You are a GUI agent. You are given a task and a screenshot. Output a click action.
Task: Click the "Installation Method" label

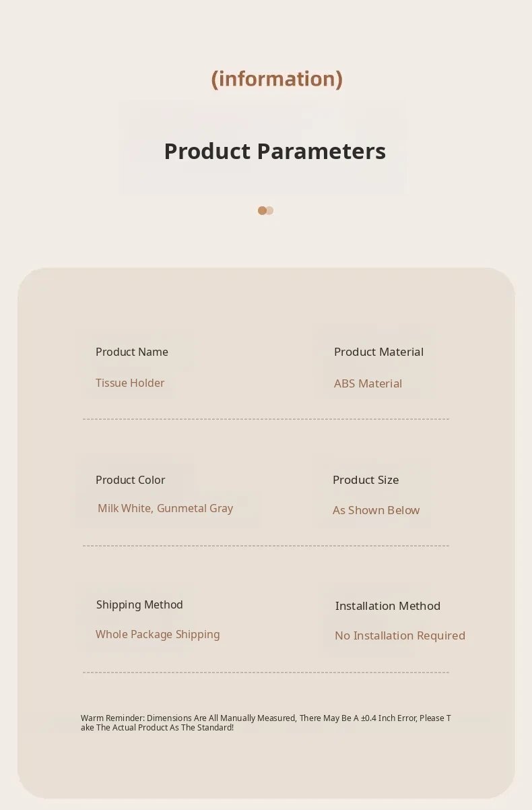[x=387, y=606]
